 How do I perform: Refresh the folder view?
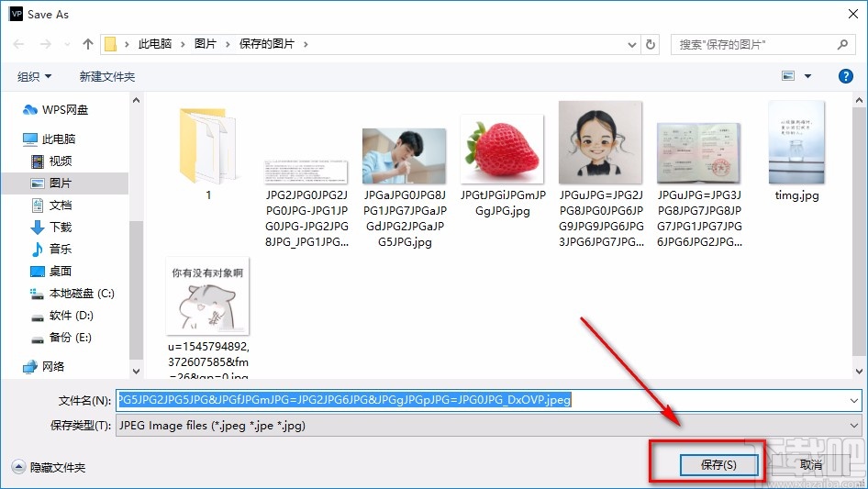pos(651,44)
